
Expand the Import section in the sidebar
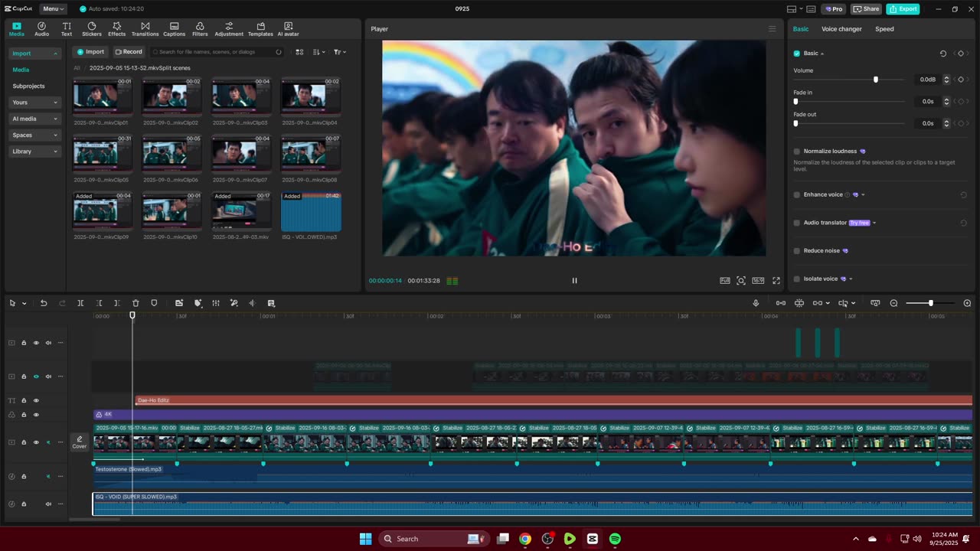coord(35,54)
